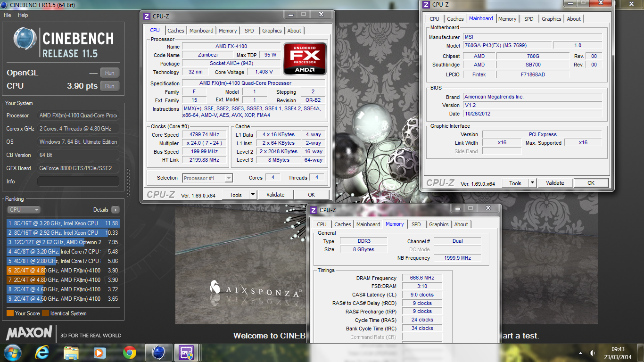The image size is (644, 362).
Task: Open Processor #1 selection dropdown
Action: 207,178
